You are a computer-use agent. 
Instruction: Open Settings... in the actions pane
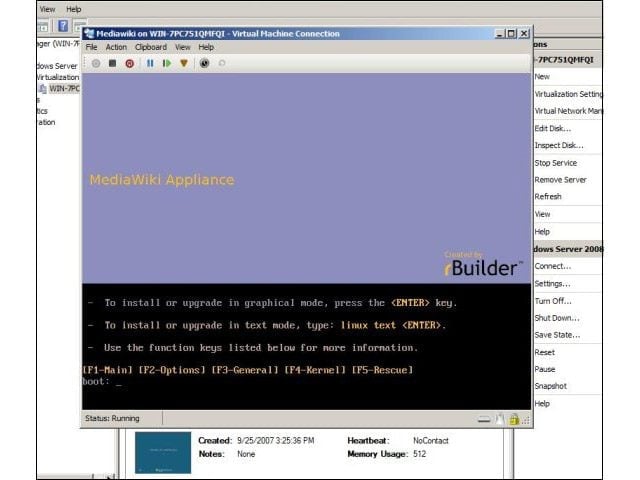pos(552,284)
